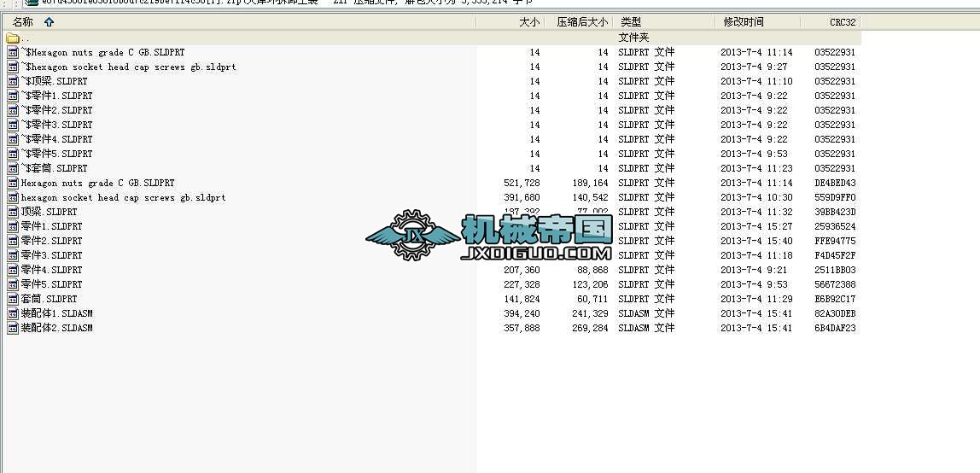Screen dimensions: 980x473
Task: Select the file name ~$零件3.SLDPRT
Action: [x=57, y=125]
